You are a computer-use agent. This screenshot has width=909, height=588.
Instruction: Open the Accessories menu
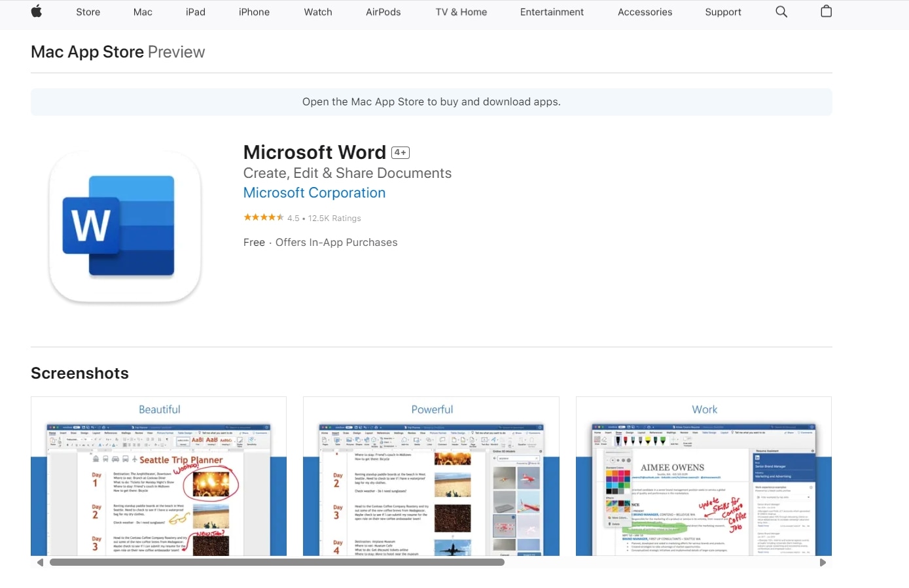[x=645, y=12]
